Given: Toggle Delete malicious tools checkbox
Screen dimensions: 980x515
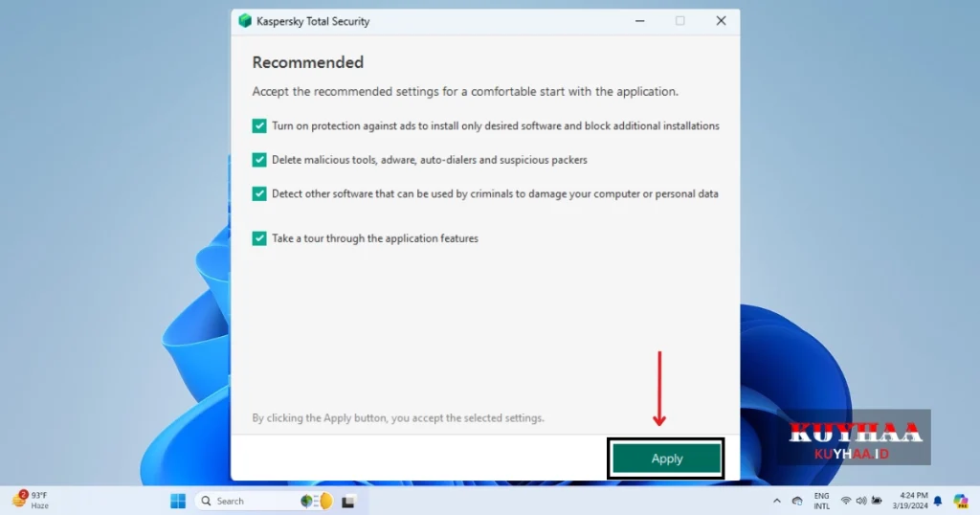Looking at the screenshot, I should [x=259, y=160].
